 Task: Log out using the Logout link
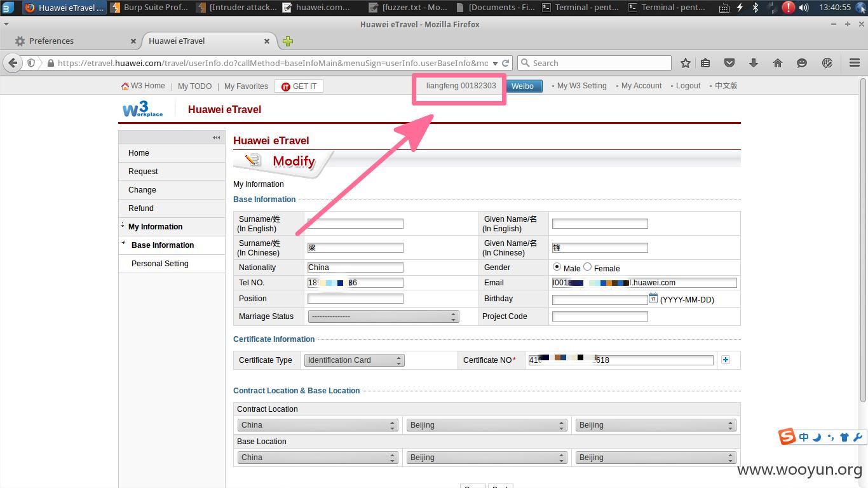coord(688,86)
